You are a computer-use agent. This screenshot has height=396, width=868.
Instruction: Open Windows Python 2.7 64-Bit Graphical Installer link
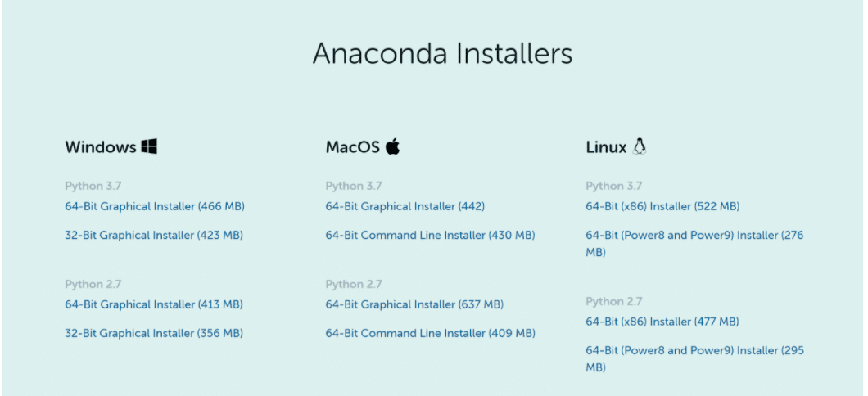(x=154, y=304)
